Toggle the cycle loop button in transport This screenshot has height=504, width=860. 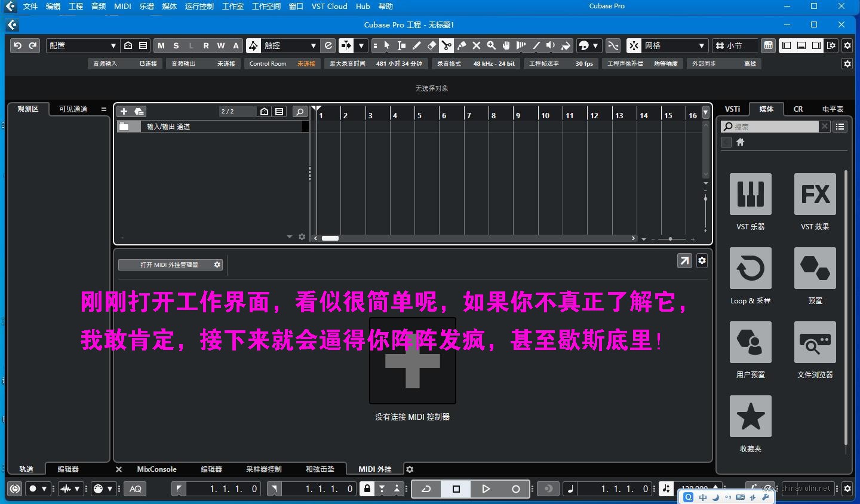(426, 488)
